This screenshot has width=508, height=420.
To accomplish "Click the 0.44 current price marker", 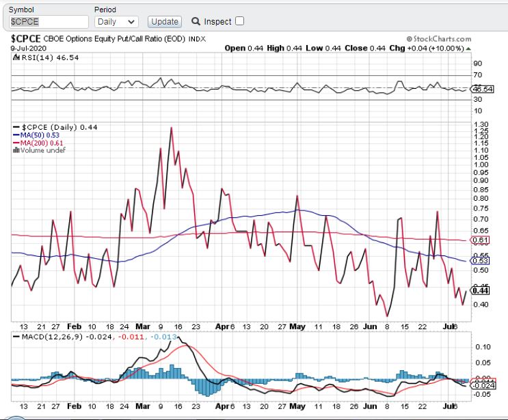I will pyautogui.click(x=480, y=290).
